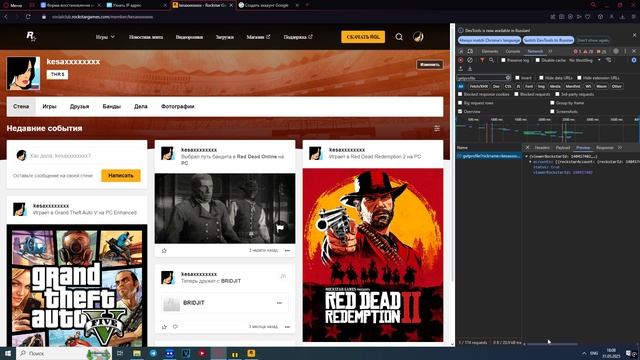Click the import HAR file upload icon

[461, 69]
